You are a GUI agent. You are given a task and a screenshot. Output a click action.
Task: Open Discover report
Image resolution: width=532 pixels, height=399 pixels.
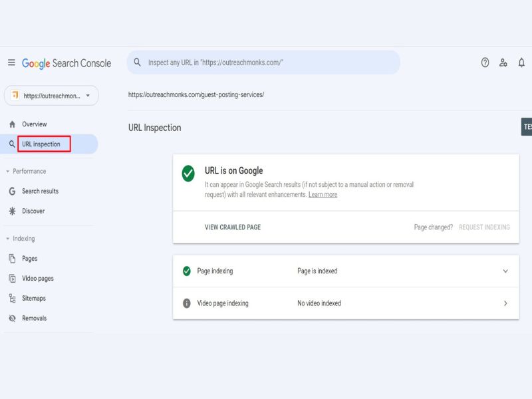[x=33, y=211]
